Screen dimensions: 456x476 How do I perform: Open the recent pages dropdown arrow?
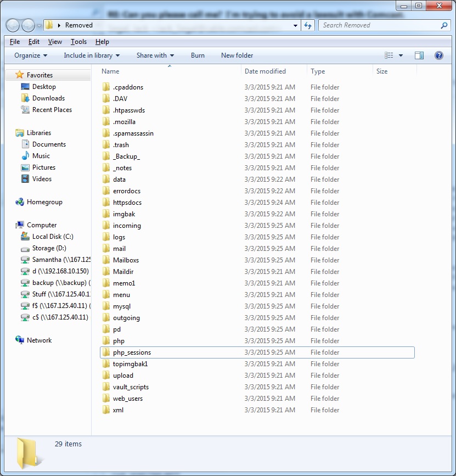click(x=39, y=26)
